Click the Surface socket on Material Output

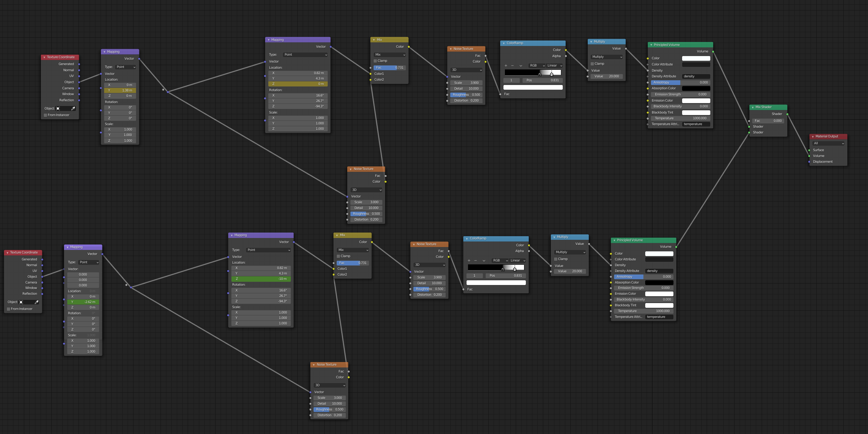[x=809, y=150]
